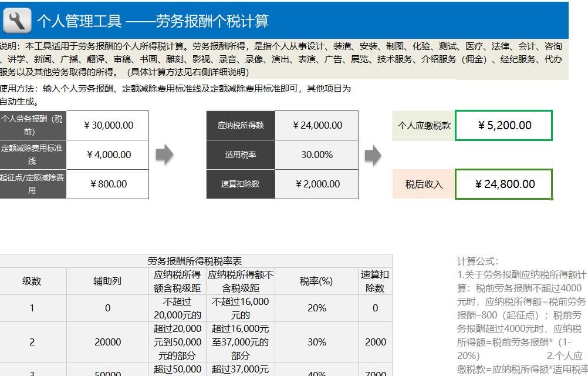This screenshot has width=588, height=376.
Task: Select the 个人应缴税款 result cell
Action: 503,125
